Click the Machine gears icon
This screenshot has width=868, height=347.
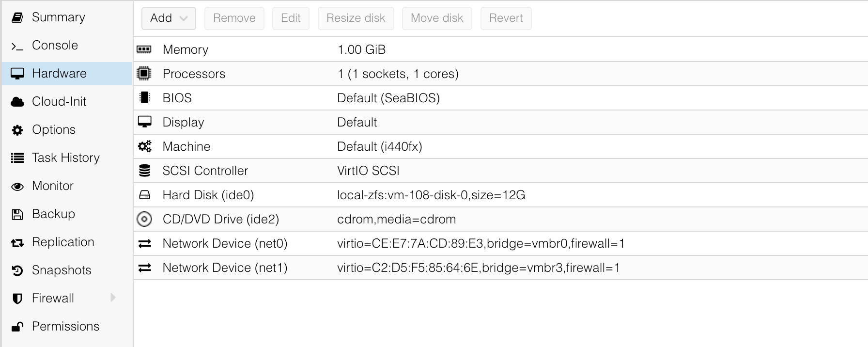(144, 146)
